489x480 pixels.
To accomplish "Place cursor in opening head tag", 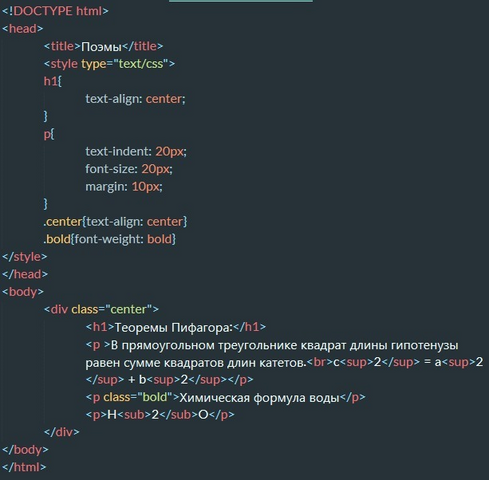I will click(x=23, y=29).
